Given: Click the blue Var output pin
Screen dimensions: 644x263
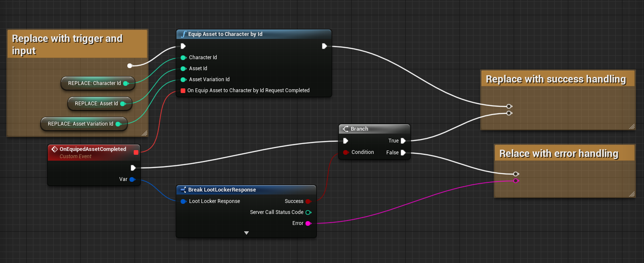Looking at the screenshot, I should click(132, 179).
